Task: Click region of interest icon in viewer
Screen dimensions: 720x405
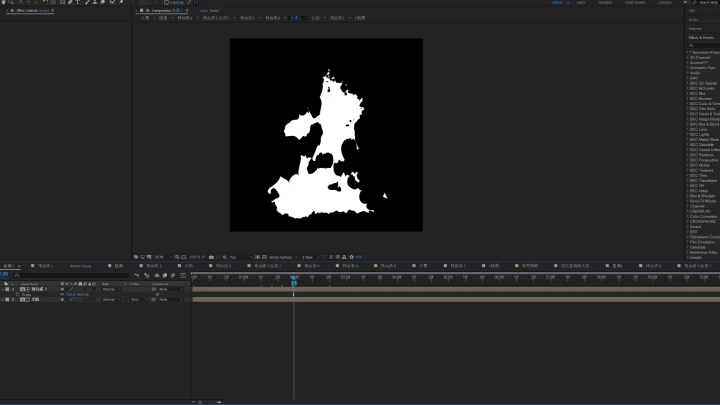Action: coord(257,257)
